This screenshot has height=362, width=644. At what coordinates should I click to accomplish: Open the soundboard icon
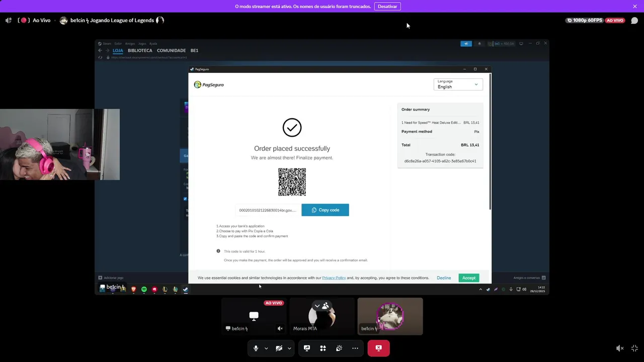[x=339, y=348]
